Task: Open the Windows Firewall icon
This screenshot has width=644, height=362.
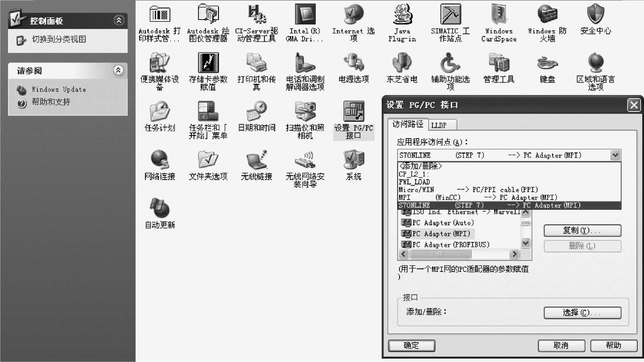Action: (547, 15)
